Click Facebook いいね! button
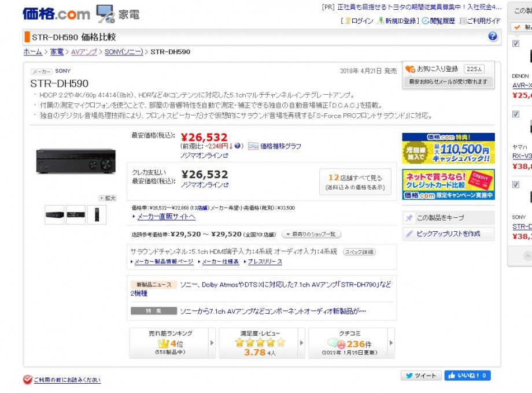 point(467,376)
